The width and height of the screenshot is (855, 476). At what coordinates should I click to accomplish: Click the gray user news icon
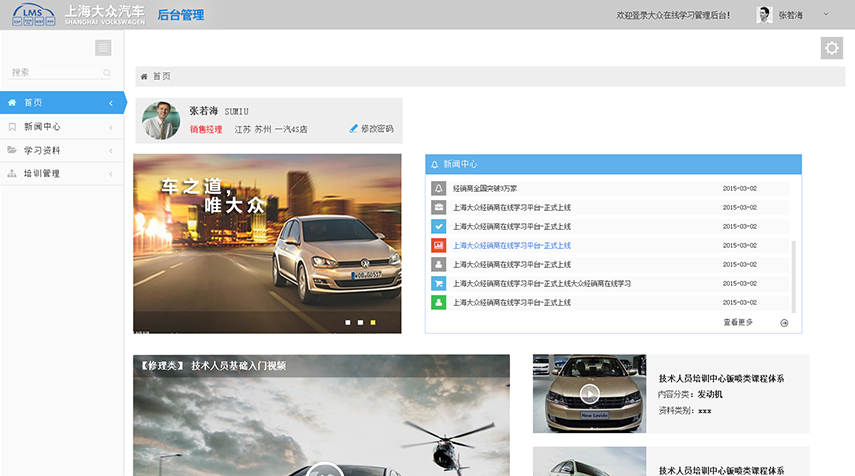438,264
